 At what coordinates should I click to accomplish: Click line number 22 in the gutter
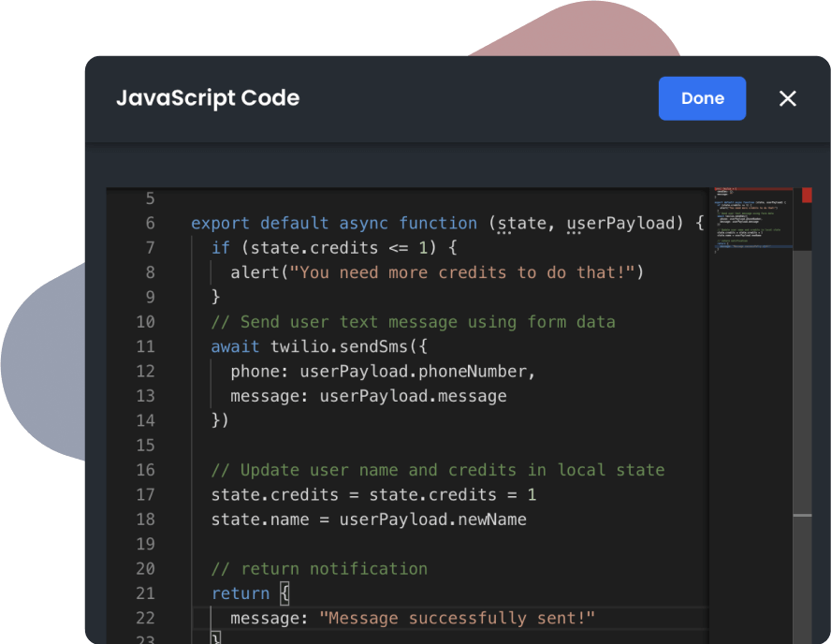(145, 619)
